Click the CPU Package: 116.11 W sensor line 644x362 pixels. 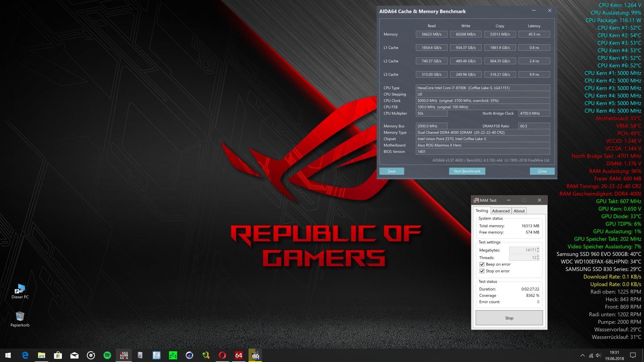(x=613, y=20)
